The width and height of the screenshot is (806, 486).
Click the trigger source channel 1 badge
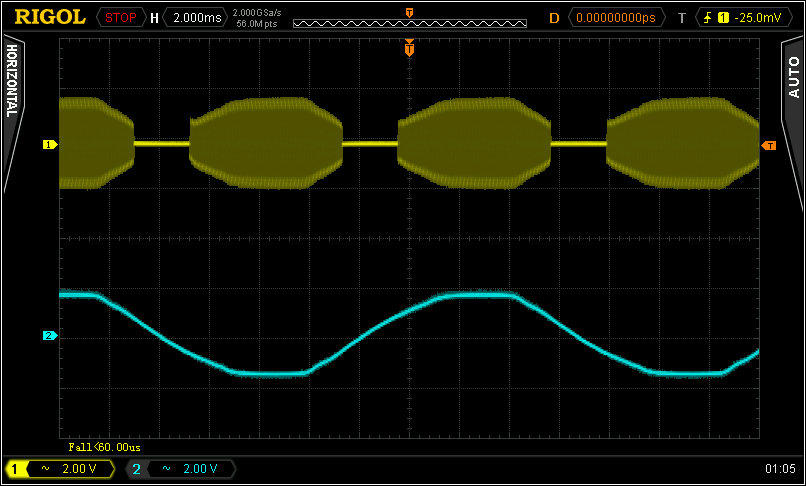pyautogui.click(x=724, y=17)
